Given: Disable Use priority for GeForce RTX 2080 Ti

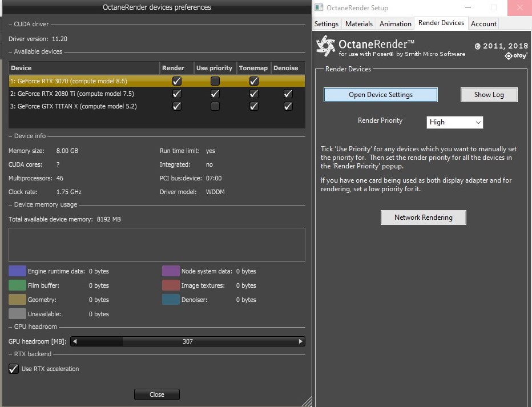Looking at the screenshot, I should [215, 94].
